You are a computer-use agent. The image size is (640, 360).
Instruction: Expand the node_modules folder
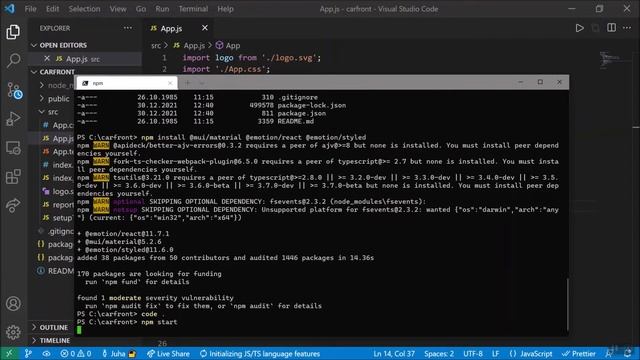(56, 85)
